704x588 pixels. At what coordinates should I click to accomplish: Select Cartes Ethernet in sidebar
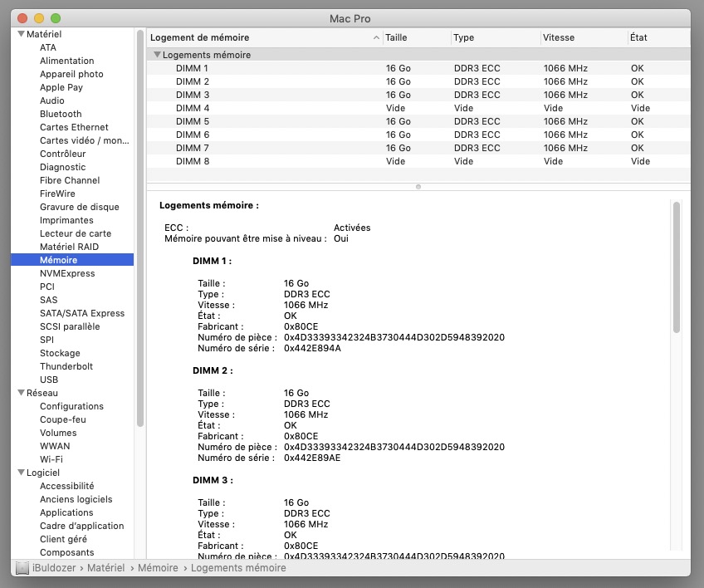[74, 127]
